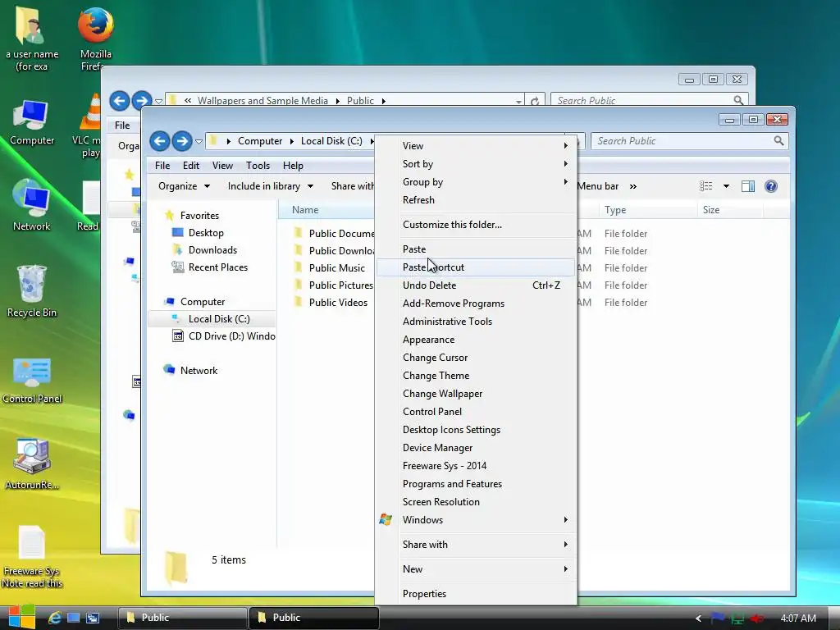Switch to second Public taskbar button
This screenshot has height=630, width=840.
[314, 618]
